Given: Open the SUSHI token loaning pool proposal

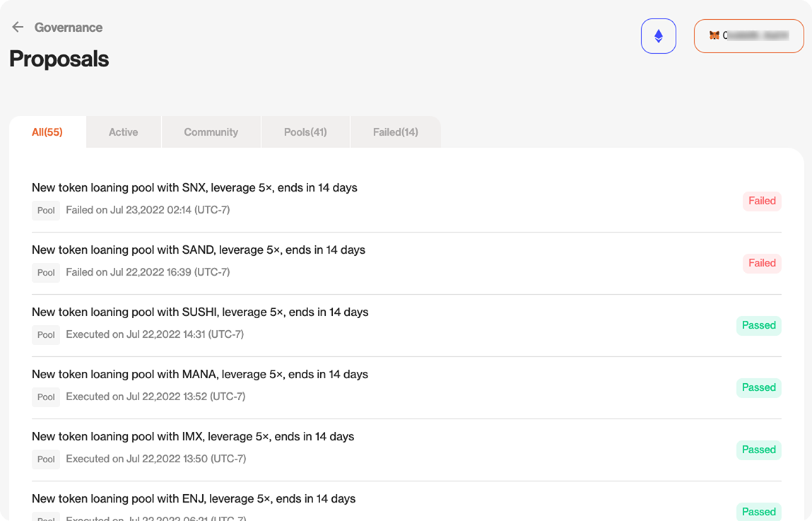Looking at the screenshot, I should click(200, 312).
